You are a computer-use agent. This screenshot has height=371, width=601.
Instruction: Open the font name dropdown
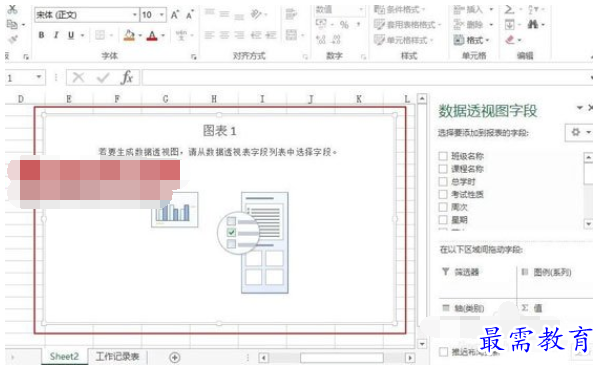(135, 15)
